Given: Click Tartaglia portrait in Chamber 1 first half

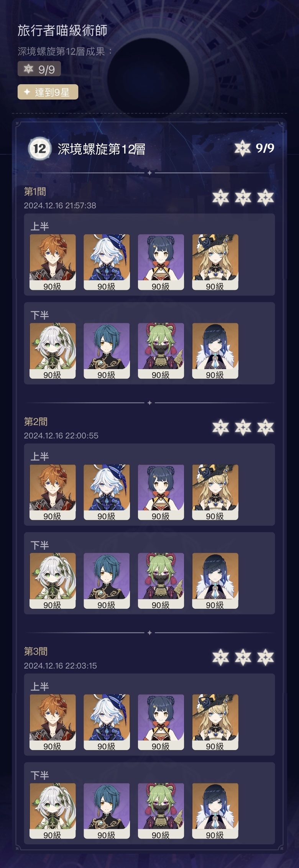Looking at the screenshot, I should pos(53,262).
